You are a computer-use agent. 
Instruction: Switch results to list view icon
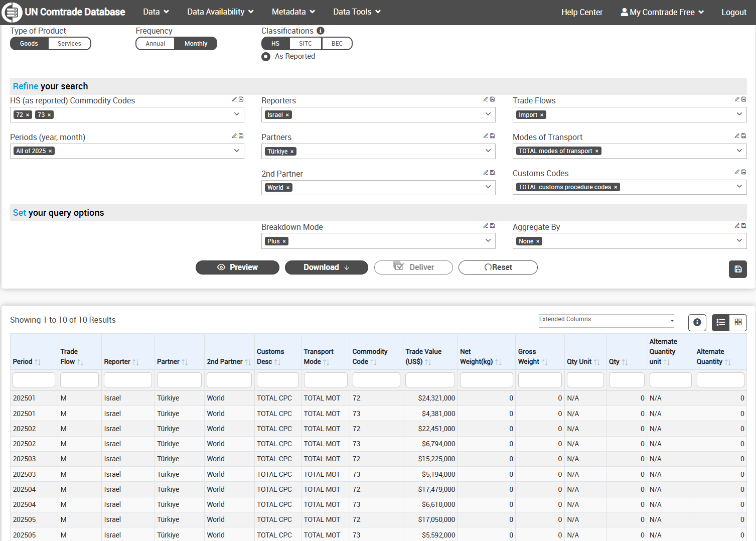(x=720, y=322)
